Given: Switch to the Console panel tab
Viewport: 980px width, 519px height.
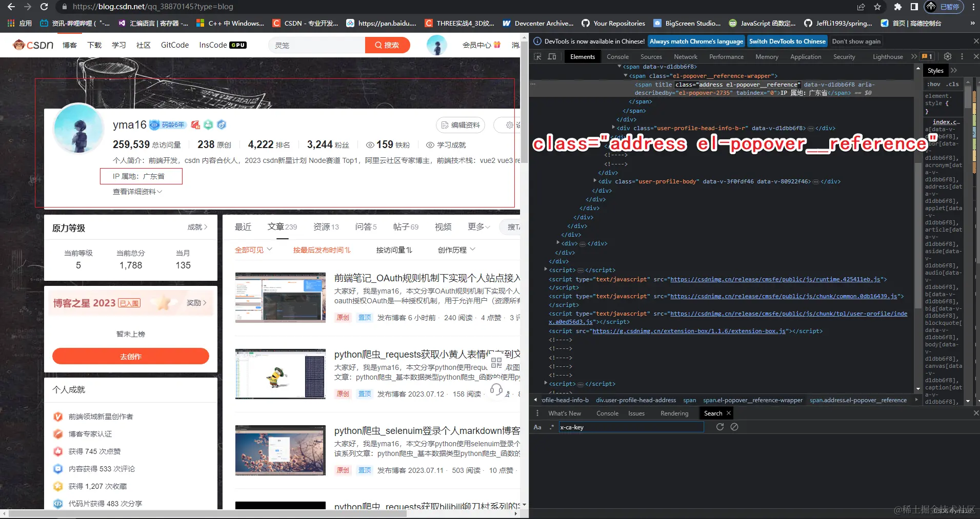Looking at the screenshot, I should tap(617, 56).
